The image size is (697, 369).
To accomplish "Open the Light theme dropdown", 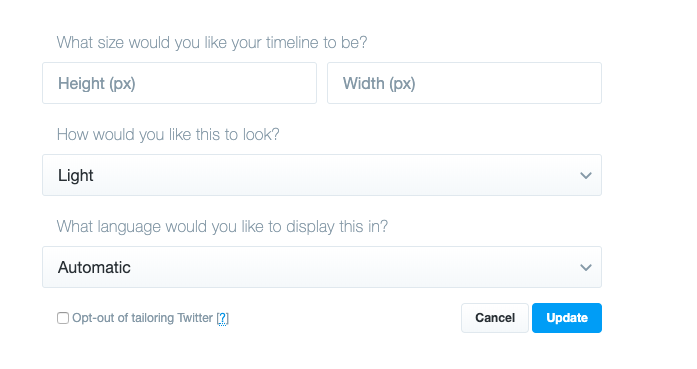I will (x=322, y=175).
